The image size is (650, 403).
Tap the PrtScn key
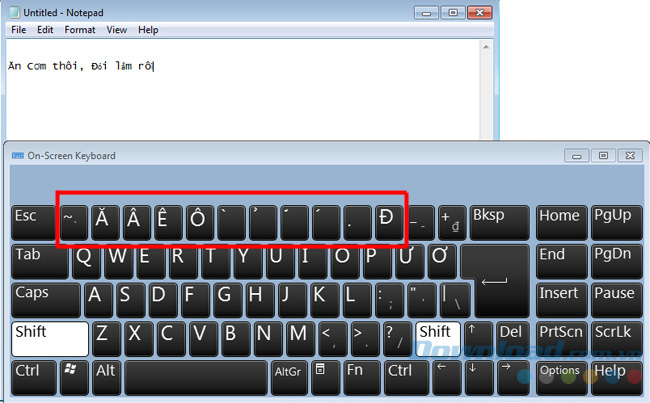coord(561,339)
